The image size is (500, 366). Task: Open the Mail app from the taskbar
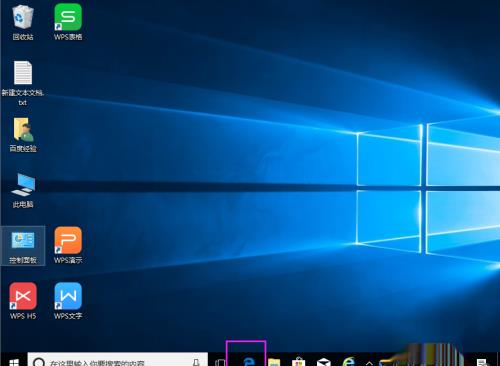click(324, 362)
